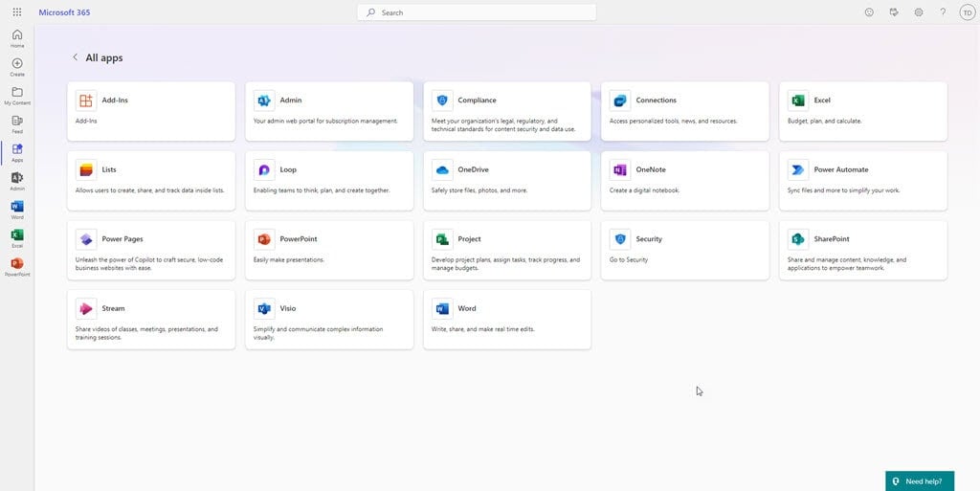This screenshot has height=491, width=980.
Task: Click "Budget, plan, and calculate." text
Action: point(824,122)
